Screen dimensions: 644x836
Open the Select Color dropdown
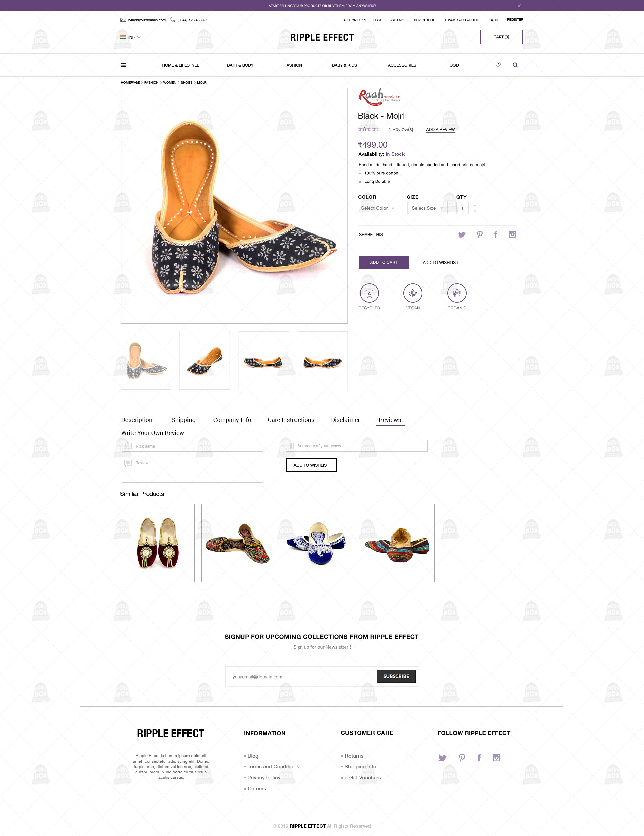[x=378, y=208]
